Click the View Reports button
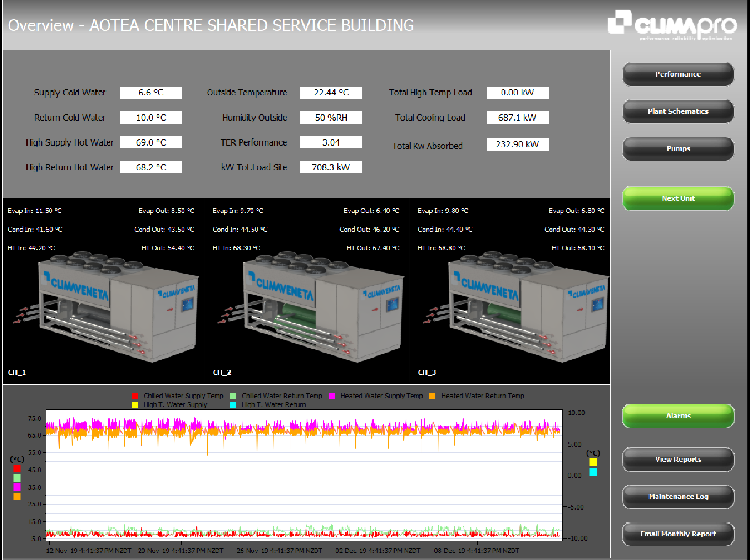750x560 pixels. coord(678,459)
